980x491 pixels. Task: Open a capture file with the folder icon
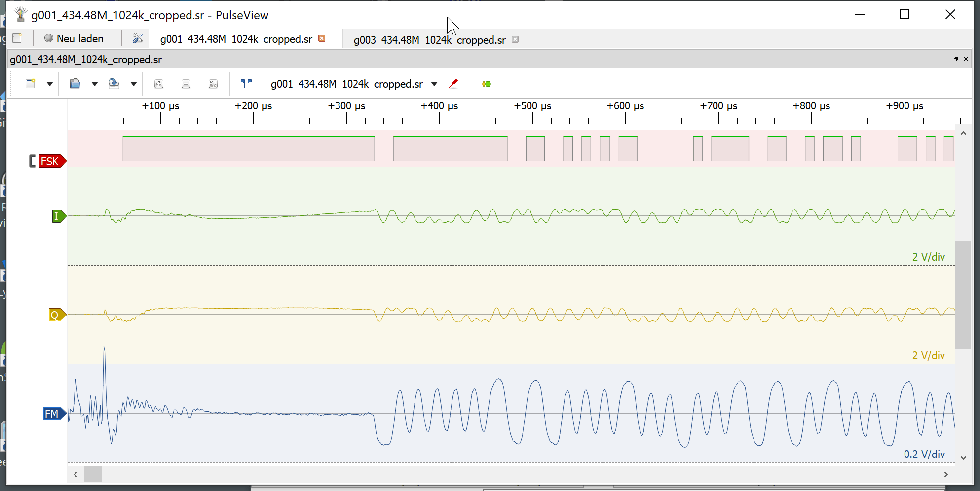pos(75,84)
